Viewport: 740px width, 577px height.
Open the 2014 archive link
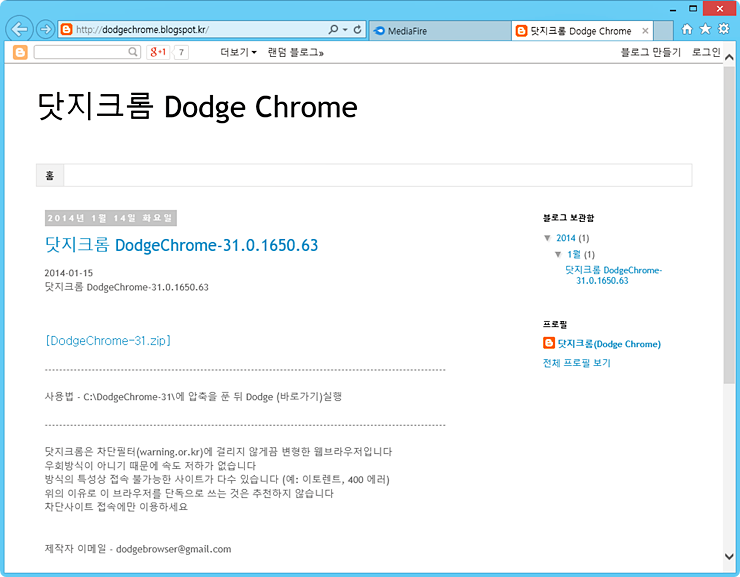(565, 238)
